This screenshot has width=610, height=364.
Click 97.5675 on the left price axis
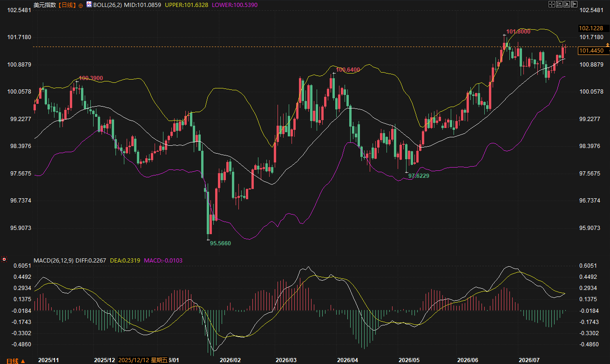click(20, 174)
